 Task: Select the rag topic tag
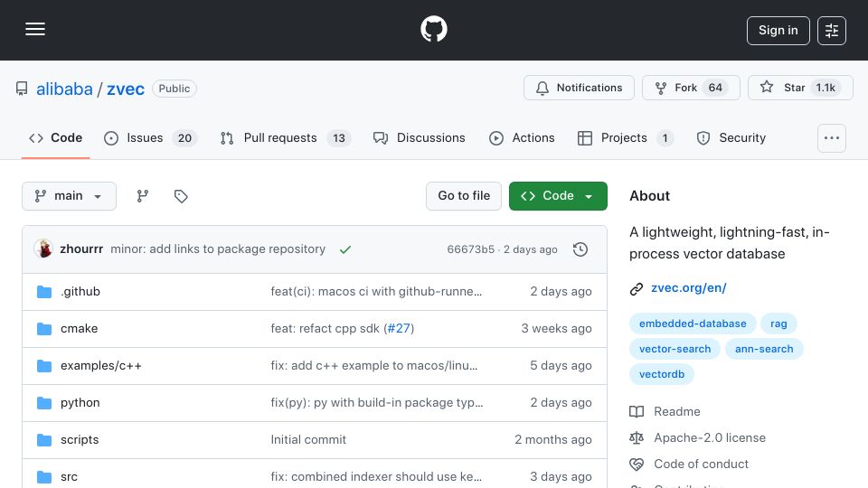(x=778, y=324)
